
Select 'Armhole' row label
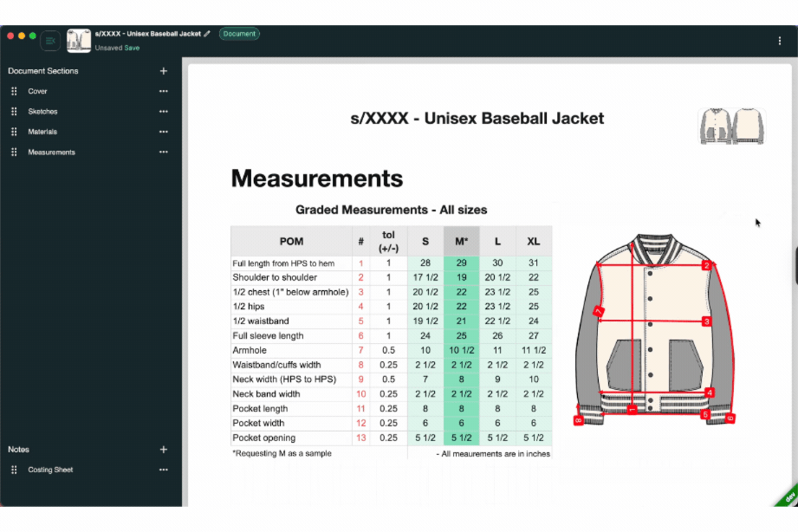click(x=250, y=350)
